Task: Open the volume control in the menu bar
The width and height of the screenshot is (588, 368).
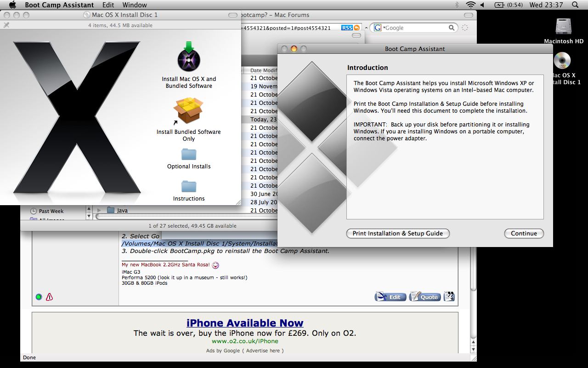Action: click(x=482, y=5)
